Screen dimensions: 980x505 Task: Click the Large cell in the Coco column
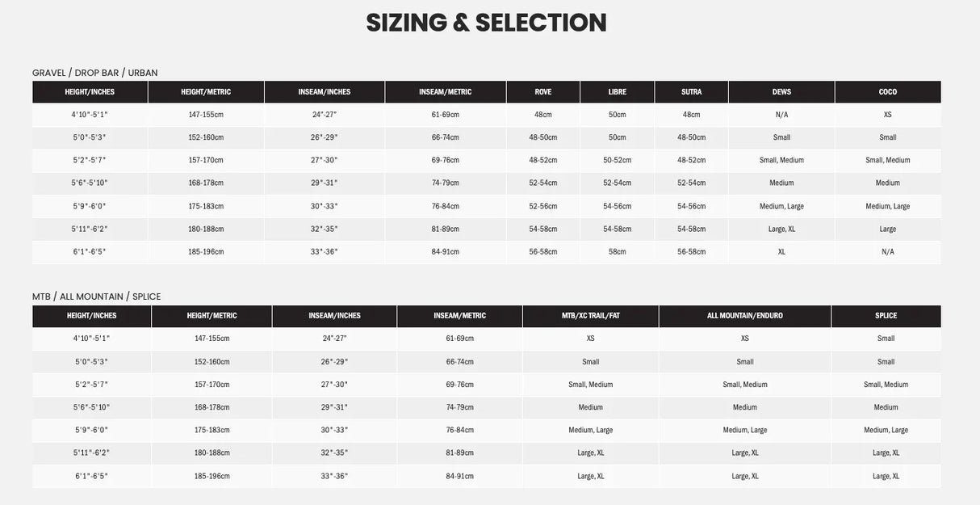pyautogui.click(x=887, y=229)
